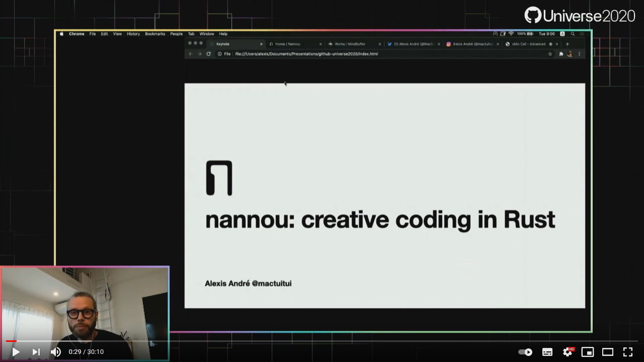Enable theater mode

tap(608, 352)
